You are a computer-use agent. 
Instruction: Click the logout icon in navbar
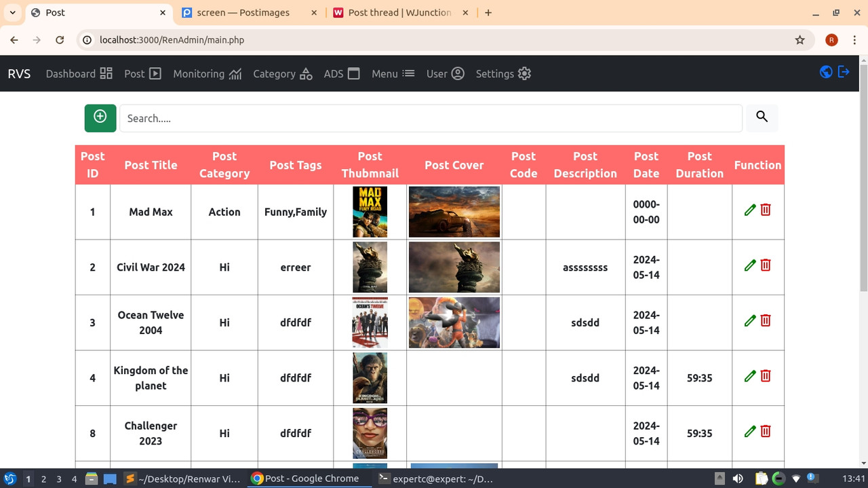coord(844,72)
